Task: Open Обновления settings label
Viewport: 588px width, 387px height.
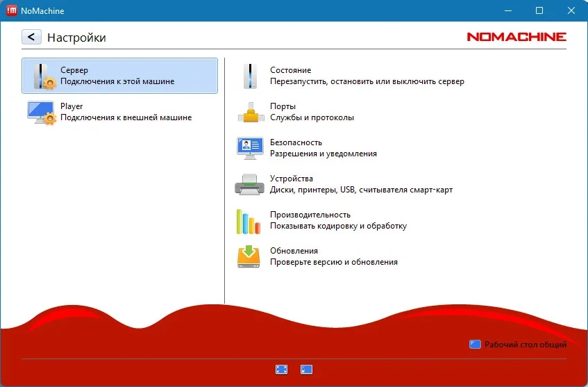Action: pos(294,251)
